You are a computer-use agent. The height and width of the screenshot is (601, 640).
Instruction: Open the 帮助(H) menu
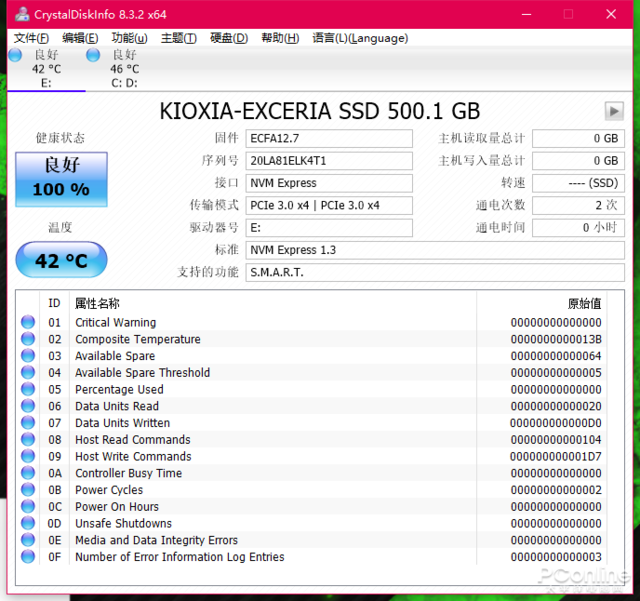pos(280,38)
